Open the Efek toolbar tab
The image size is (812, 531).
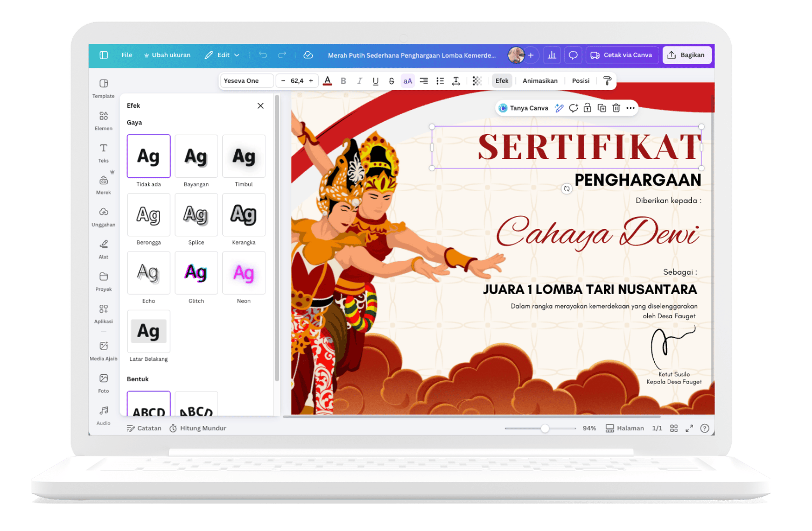point(502,81)
